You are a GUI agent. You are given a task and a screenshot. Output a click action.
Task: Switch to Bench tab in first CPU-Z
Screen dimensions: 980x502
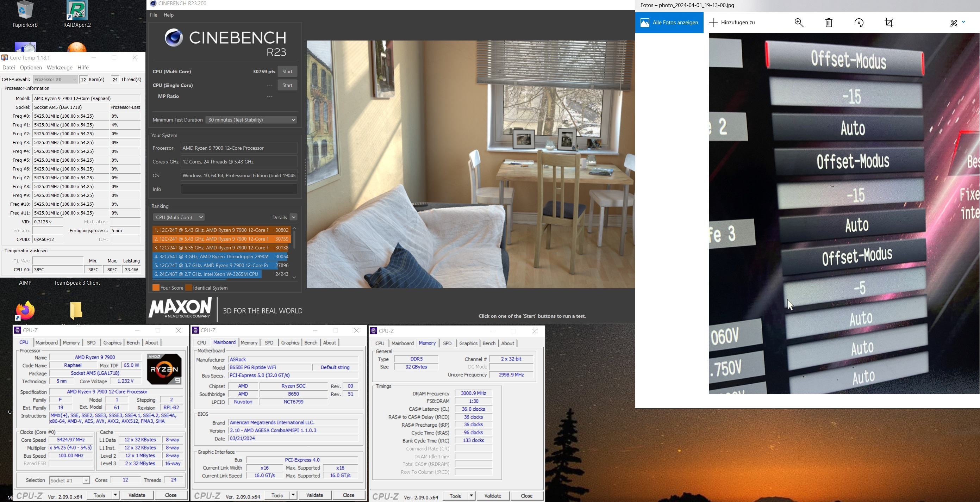133,342
